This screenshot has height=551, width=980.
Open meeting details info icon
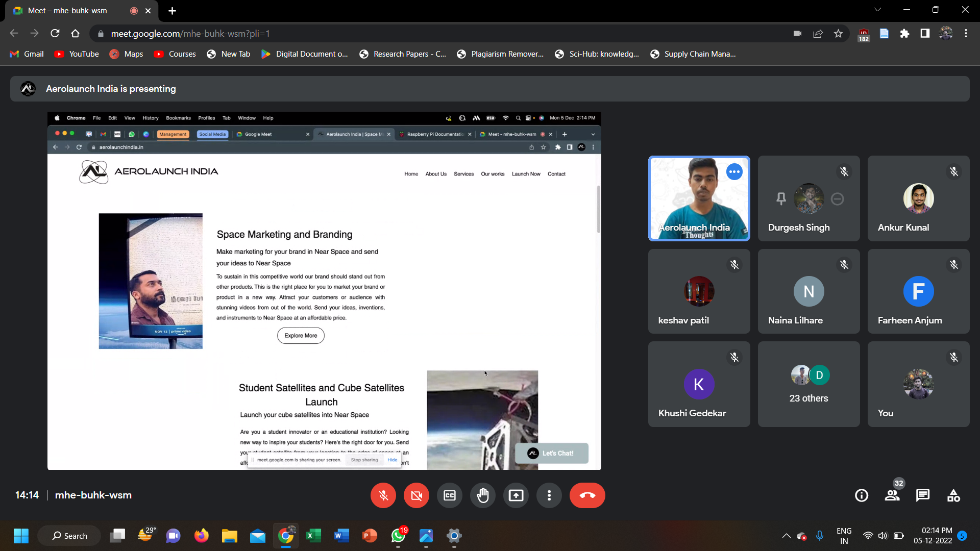tap(862, 495)
